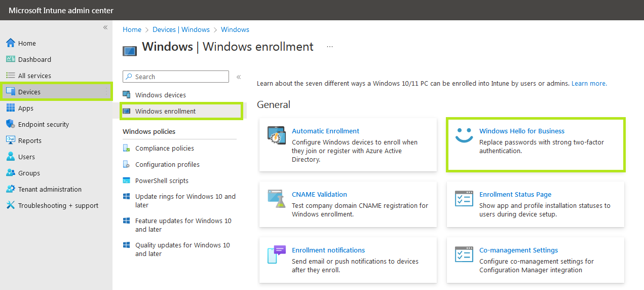Click the Enrollment notifications icon
Image resolution: width=644 pixels, height=290 pixels.
(277, 255)
